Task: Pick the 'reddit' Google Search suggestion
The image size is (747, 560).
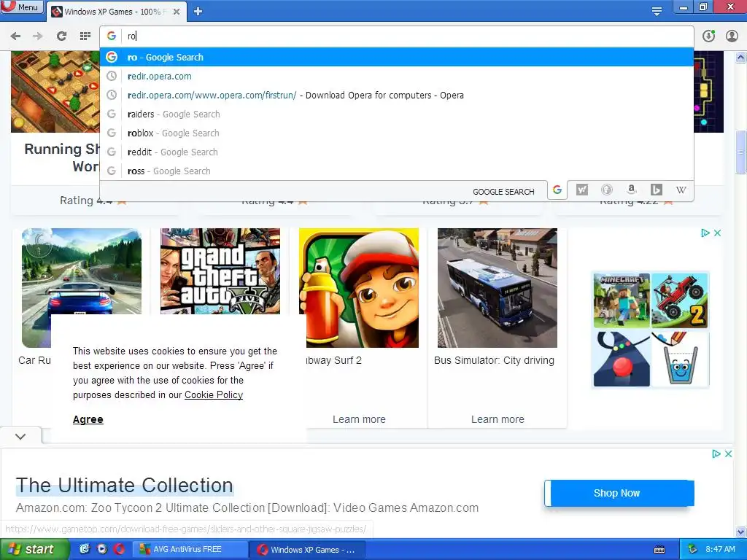Action: (x=396, y=152)
